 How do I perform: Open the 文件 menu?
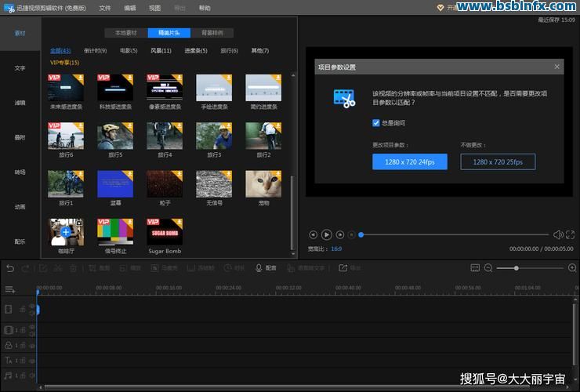pyautogui.click(x=105, y=8)
